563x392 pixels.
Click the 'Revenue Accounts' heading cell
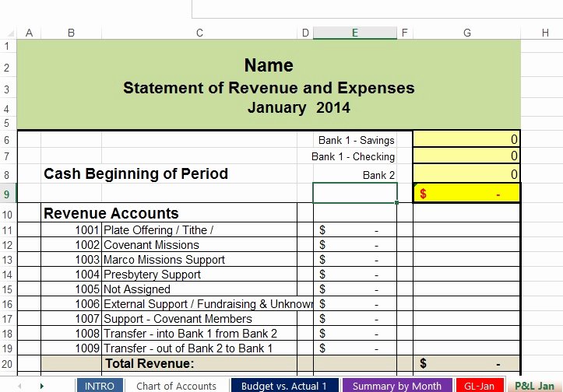(x=111, y=213)
